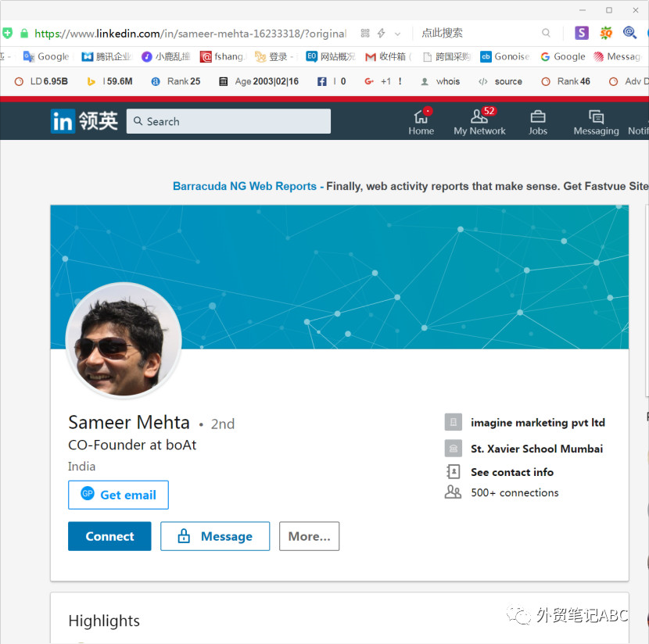Open imagine marketing pvt ltd company link
Viewport: 649px width, 644px height.
pyautogui.click(x=538, y=423)
